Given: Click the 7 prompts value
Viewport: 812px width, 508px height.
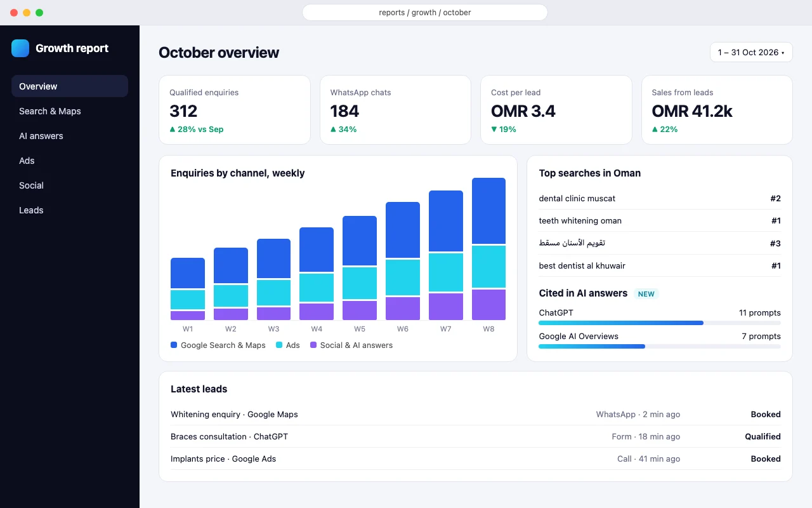Looking at the screenshot, I should pyautogui.click(x=761, y=336).
